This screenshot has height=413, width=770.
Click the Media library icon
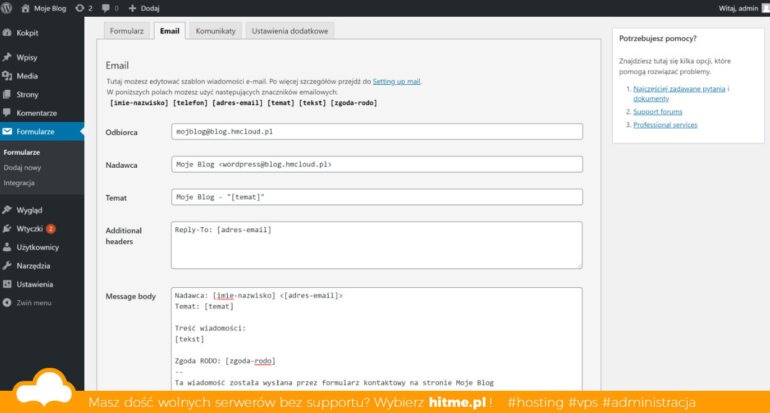pyautogui.click(x=7, y=76)
